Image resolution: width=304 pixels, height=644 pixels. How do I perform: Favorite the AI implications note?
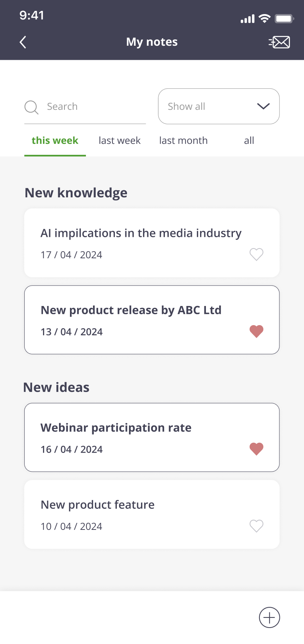pyautogui.click(x=256, y=254)
